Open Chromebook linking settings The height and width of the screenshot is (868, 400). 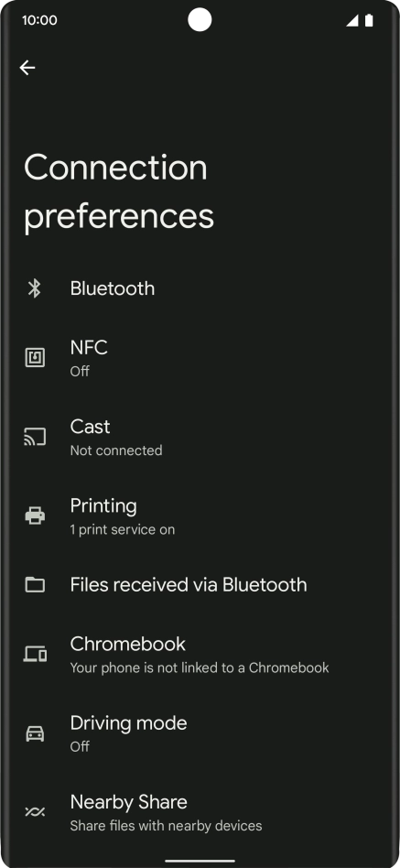pyautogui.click(x=200, y=655)
